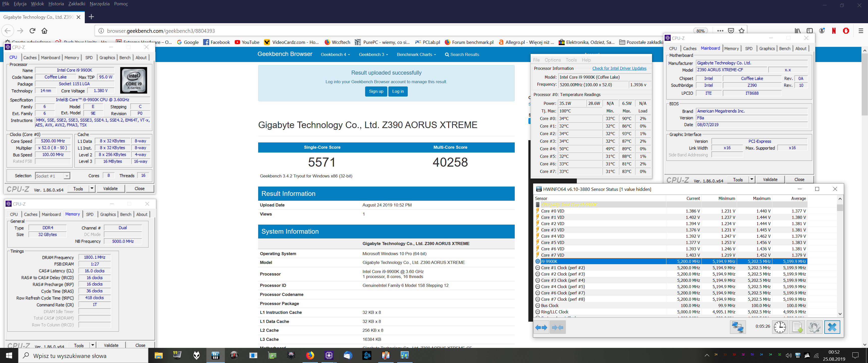Click Check for Intel Driver Updates link

point(619,68)
